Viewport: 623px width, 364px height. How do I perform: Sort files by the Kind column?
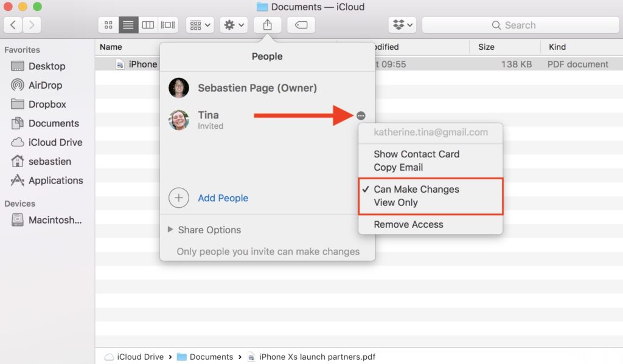pos(557,47)
